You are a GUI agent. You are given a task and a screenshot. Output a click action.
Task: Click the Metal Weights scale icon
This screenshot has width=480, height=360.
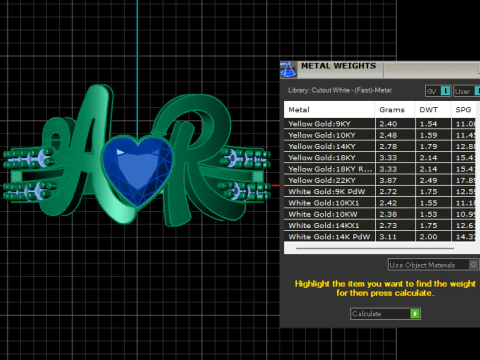click(x=288, y=70)
